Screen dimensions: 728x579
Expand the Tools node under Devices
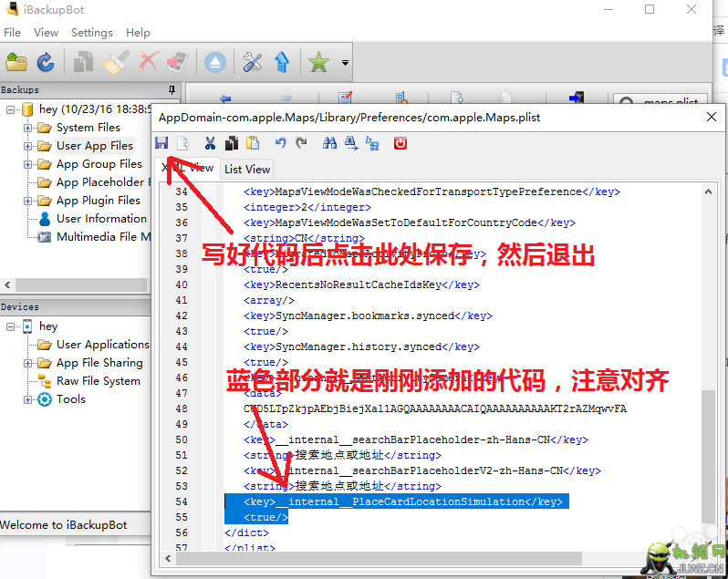click(28, 399)
